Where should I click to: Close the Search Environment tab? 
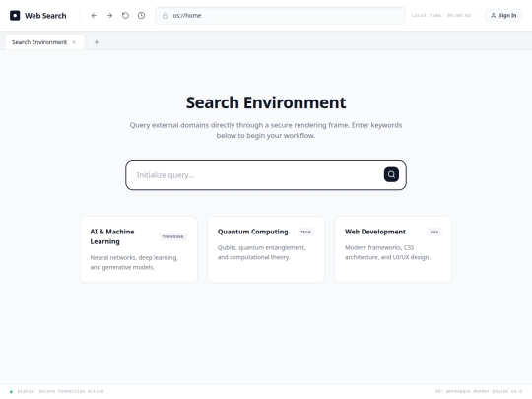pyautogui.click(x=74, y=42)
